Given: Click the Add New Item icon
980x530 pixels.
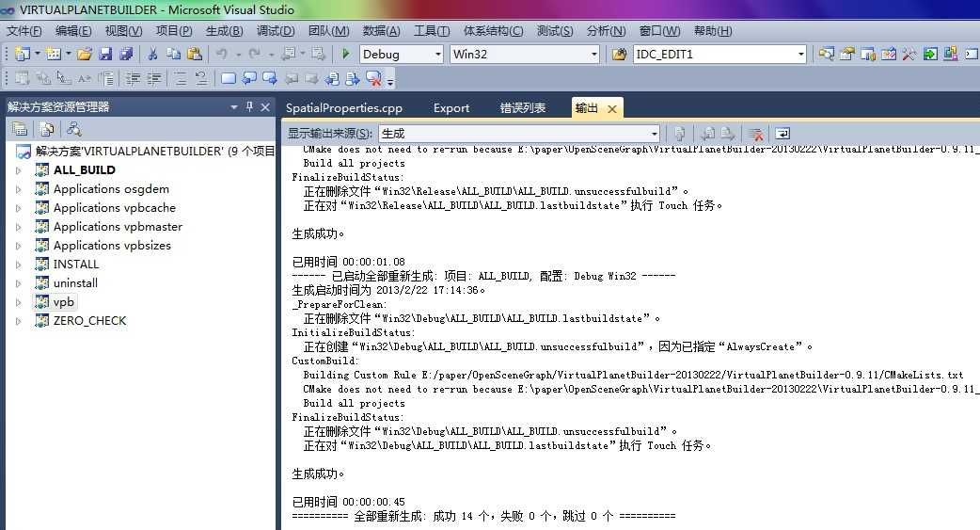Looking at the screenshot, I should [x=54, y=54].
